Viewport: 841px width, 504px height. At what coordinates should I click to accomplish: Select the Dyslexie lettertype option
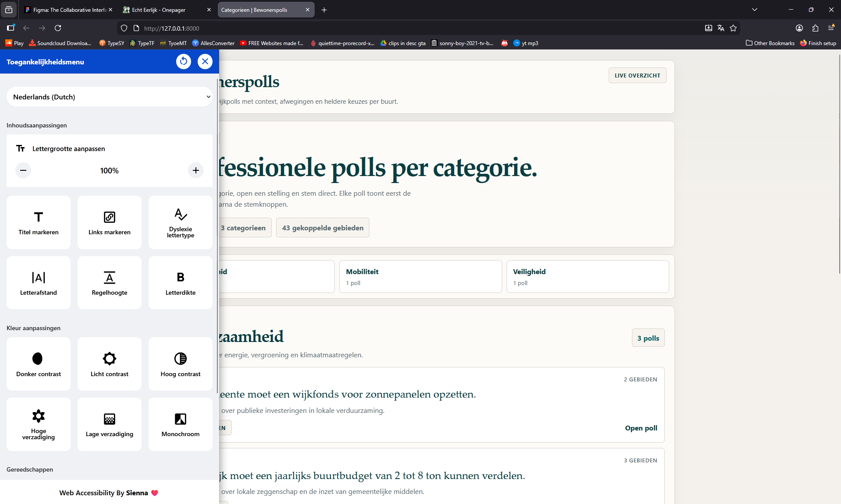[x=180, y=222]
